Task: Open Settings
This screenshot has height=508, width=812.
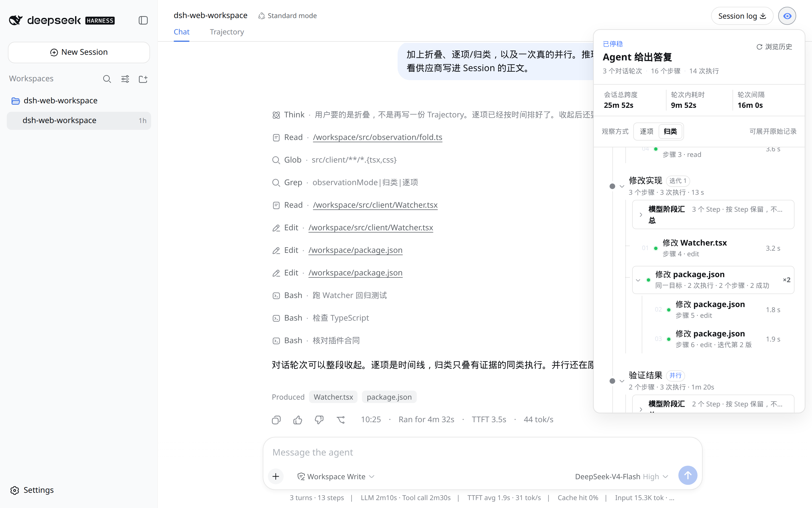Action: tap(32, 490)
